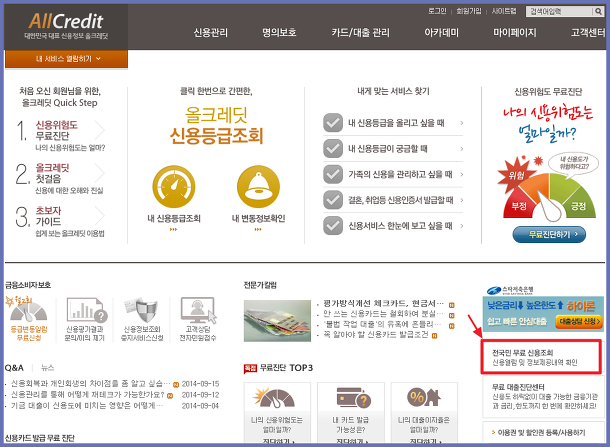Click the search magnifier icon
This screenshot has height=447, width=610.
pyautogui.click(x=598, y=11)
